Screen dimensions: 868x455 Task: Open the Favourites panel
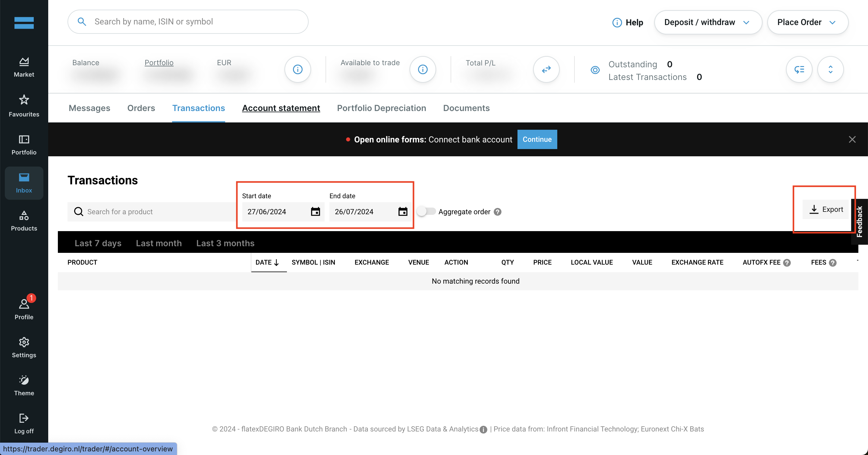click(24, 105)
